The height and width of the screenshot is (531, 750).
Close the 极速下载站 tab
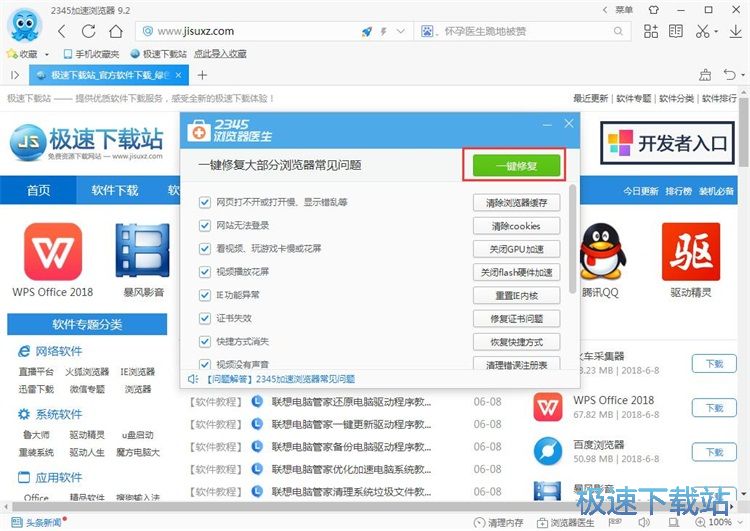178,75
